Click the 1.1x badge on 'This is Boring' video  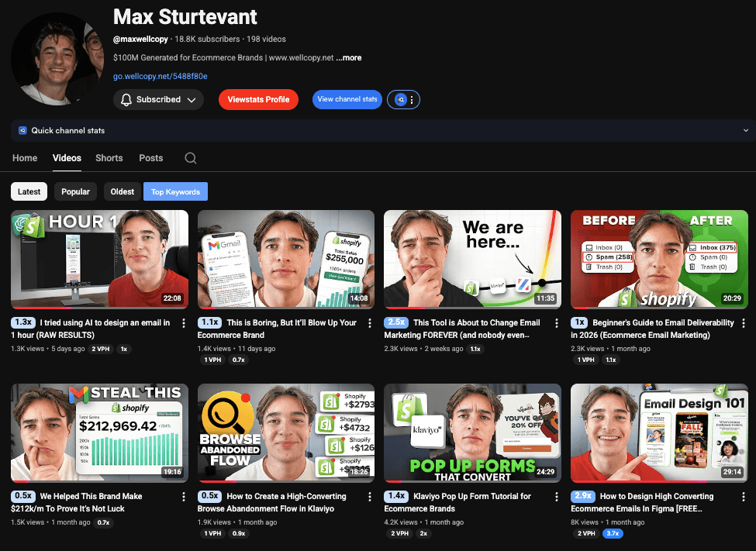[209, 322]
